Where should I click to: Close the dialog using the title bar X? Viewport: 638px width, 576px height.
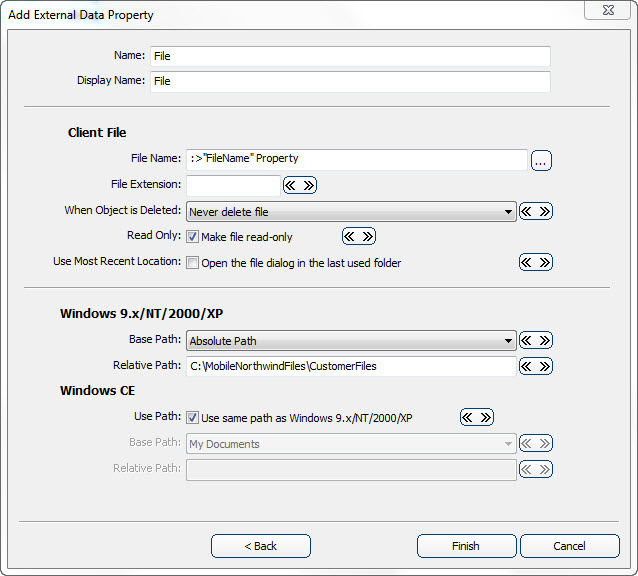[x=607, y=12]
